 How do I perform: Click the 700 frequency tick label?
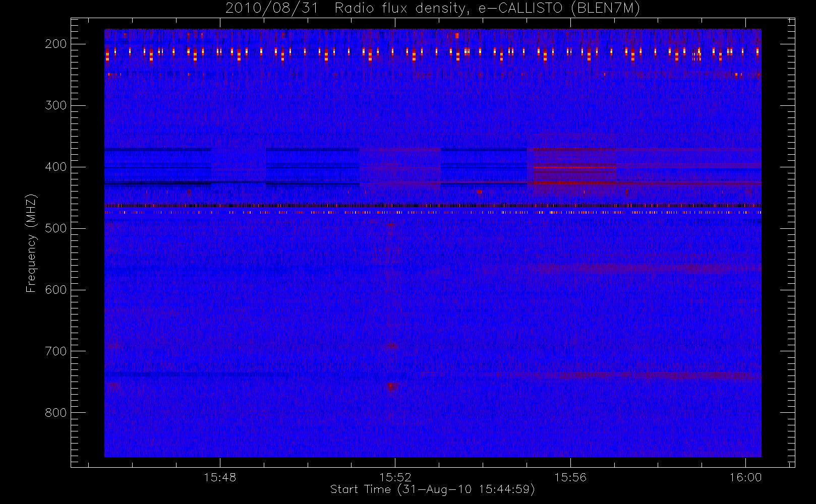(x=56, y=351)
